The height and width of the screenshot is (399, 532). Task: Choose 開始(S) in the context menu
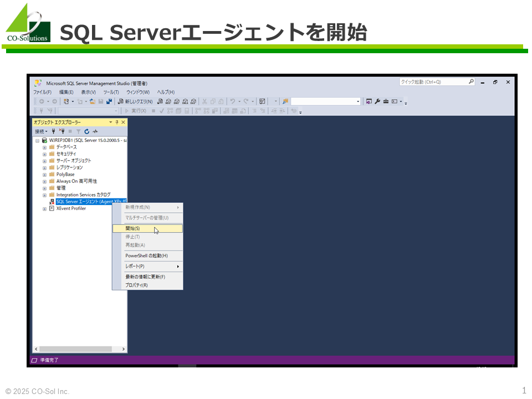tap(147, 229)
